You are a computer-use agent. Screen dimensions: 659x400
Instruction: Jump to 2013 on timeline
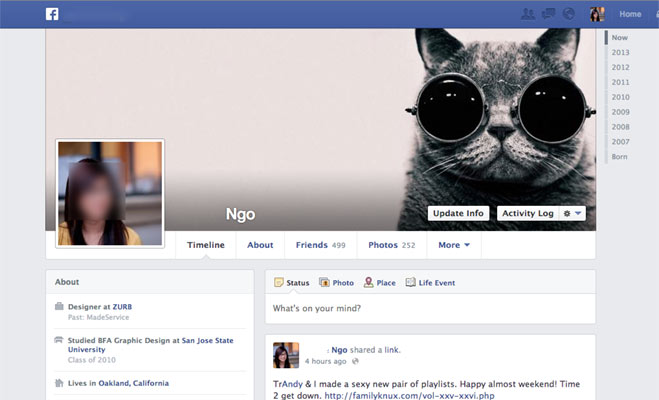pyautogui.click(x=620, y=52)
